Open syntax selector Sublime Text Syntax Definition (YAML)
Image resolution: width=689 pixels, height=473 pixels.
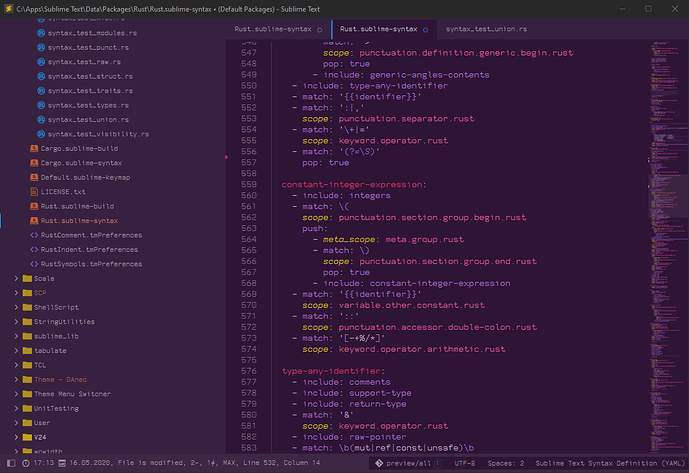click(x=610, y=463)
